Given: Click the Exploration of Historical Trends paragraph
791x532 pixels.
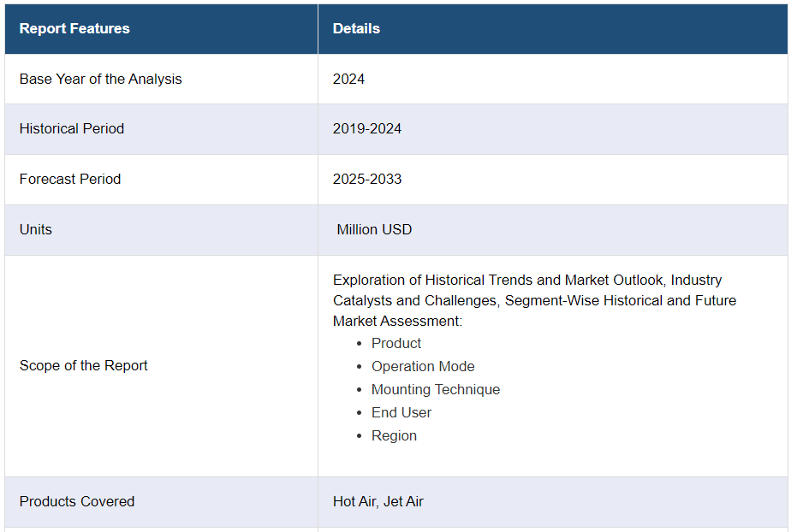Looking at the screenshot, I should coord(534,300).
